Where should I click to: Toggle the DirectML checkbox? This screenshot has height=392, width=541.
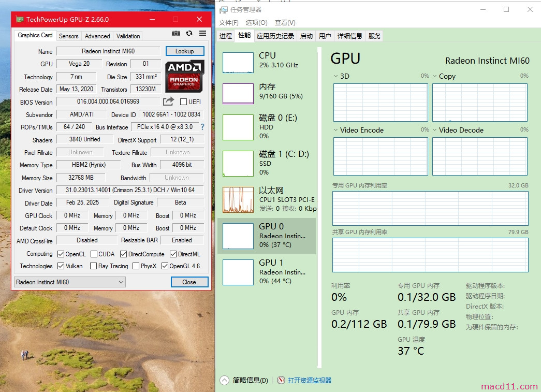pos(173,254)
